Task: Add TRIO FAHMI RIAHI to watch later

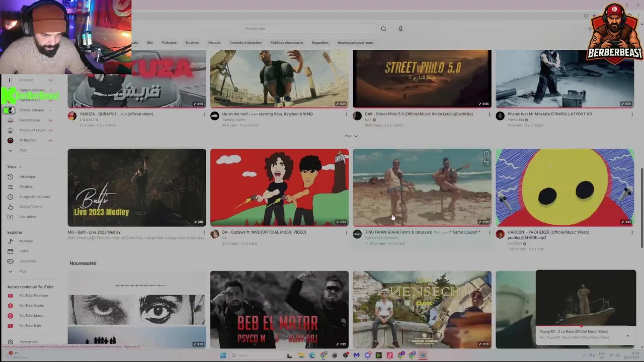Action: 486,154
